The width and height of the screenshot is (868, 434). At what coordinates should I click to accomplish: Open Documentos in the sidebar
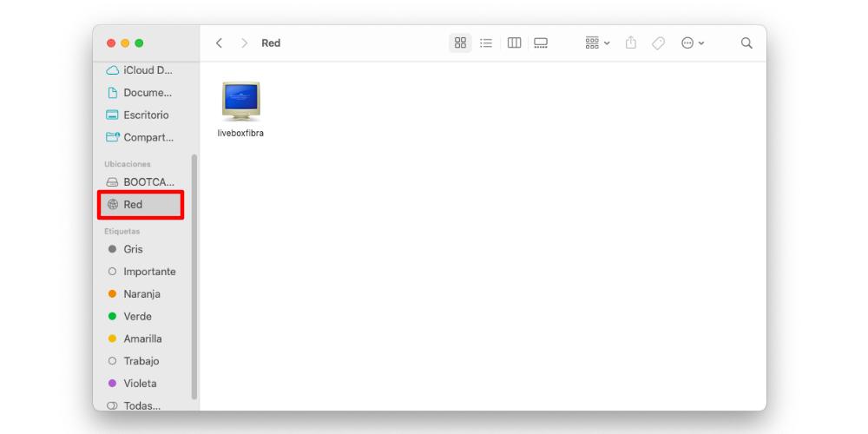(x=140, y=93)
